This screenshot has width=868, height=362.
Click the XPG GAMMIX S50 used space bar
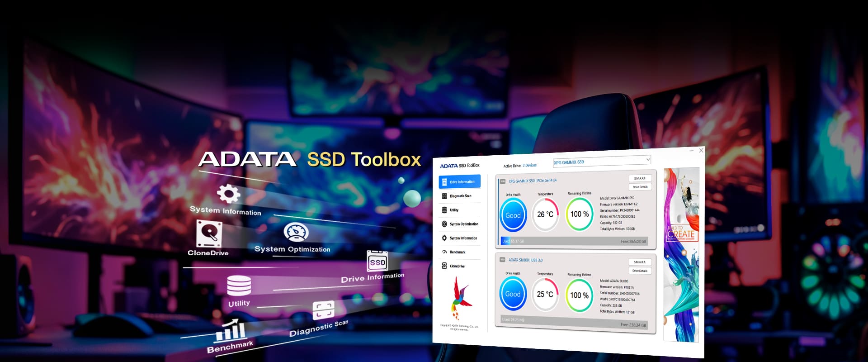[574, 241]
